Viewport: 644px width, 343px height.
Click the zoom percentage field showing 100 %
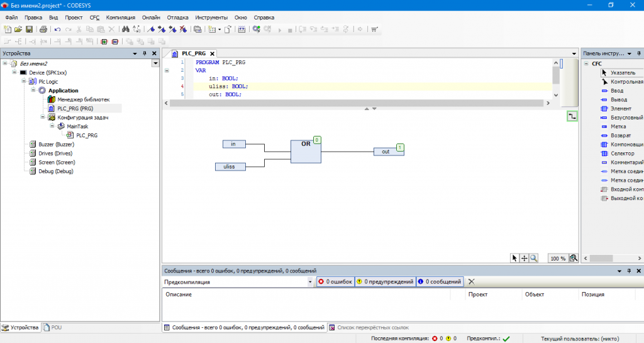[557, 258]
